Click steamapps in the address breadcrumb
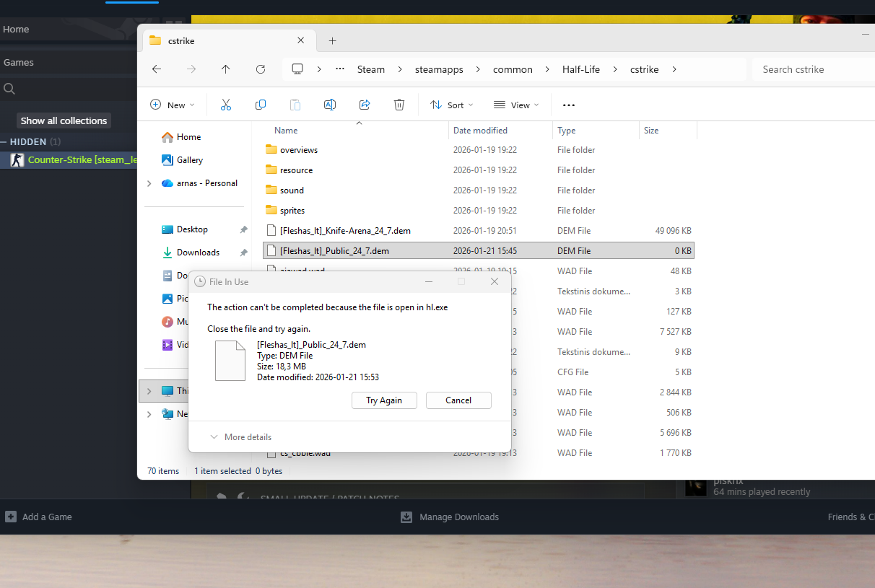Image resolution: width=875 pixels, height=588 pixels. (439, 69)
